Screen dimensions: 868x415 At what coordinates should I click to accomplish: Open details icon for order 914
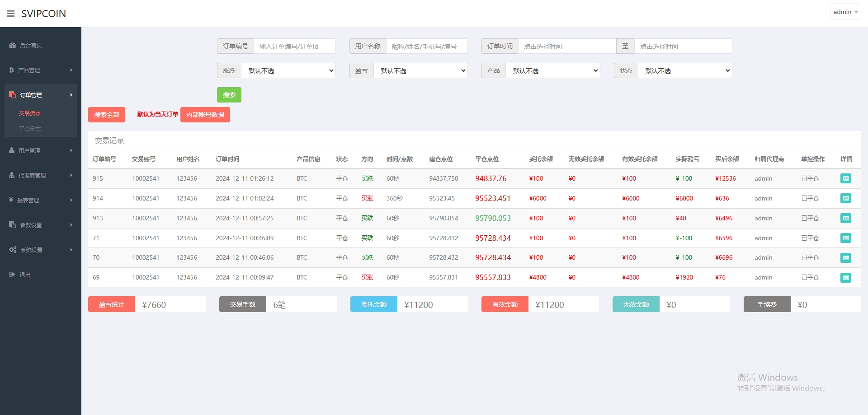[x=845, y=198]
